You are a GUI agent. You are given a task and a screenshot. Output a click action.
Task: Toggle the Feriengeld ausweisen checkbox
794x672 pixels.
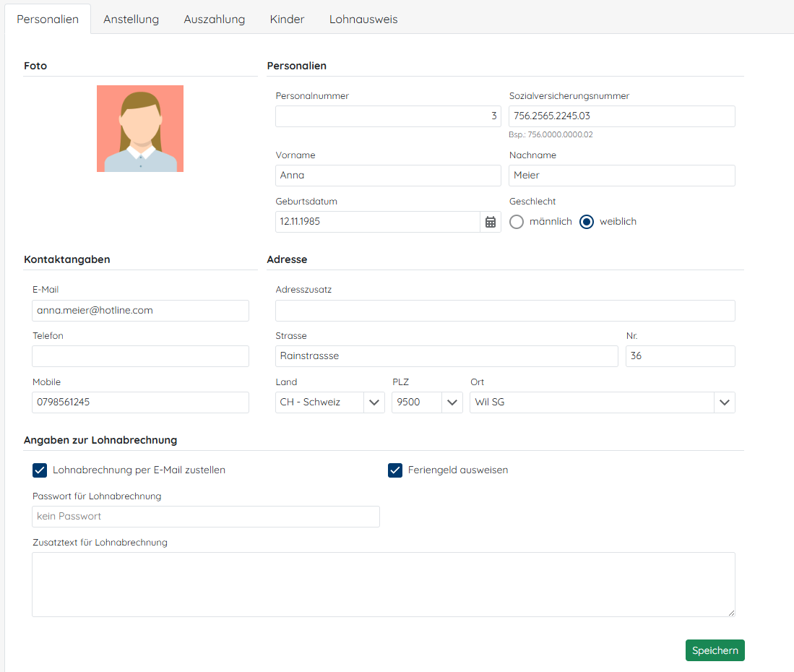pos(395,470)
